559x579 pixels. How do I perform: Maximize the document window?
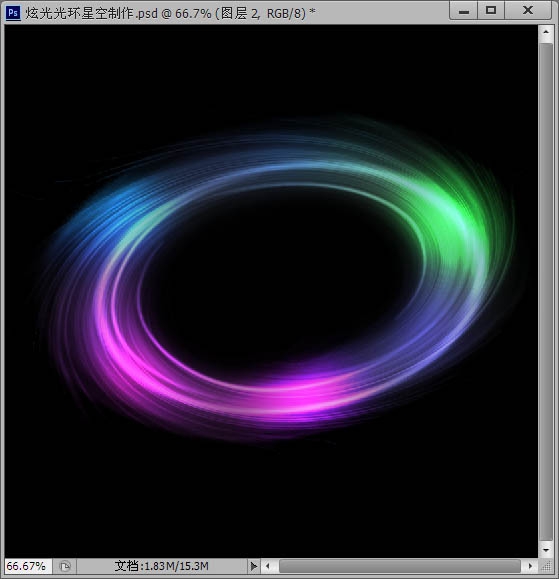491,11
